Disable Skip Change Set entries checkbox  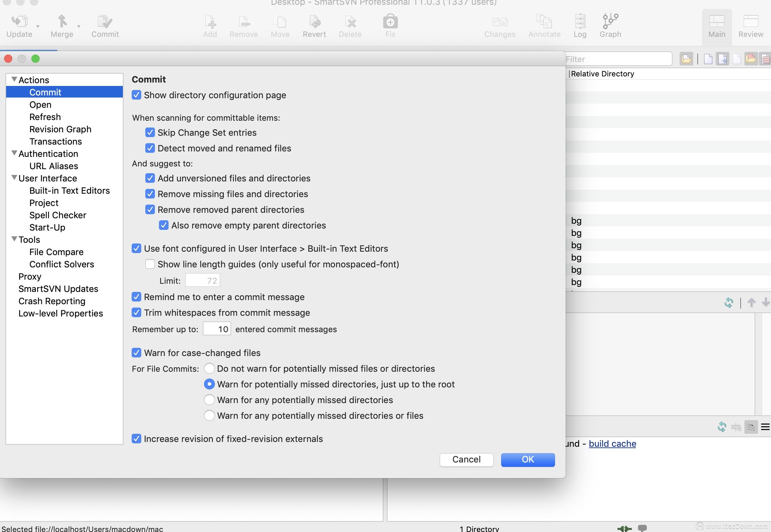tap(150, 133)
